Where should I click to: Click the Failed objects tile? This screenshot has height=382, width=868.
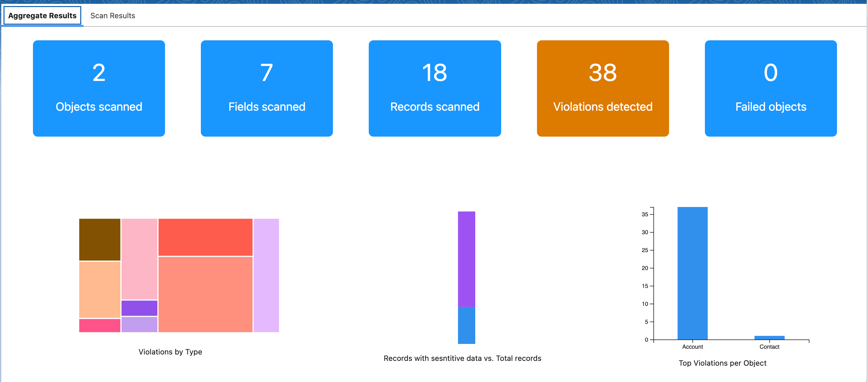[770, 88]
